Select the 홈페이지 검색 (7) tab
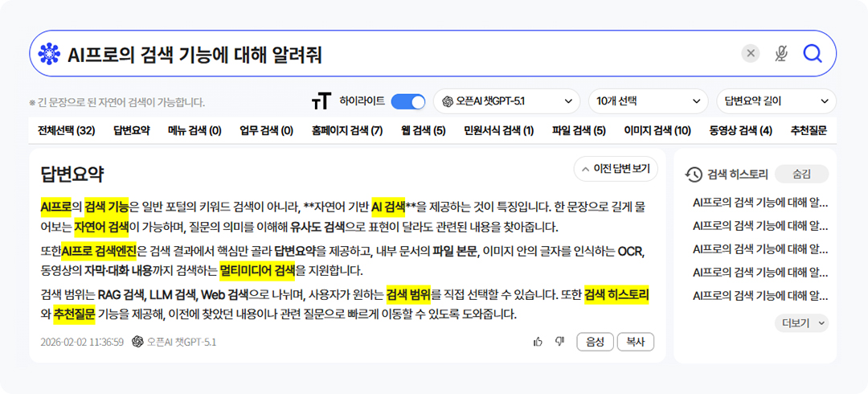The width and height of the screenshot is (868, 394). click(x=347, y=130)
